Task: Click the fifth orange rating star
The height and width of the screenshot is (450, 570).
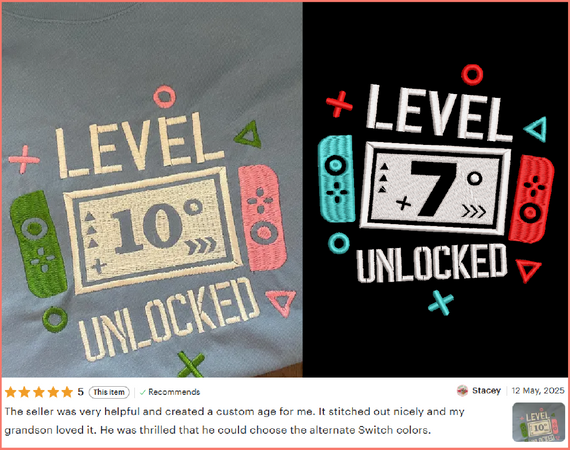Action: 67,392
